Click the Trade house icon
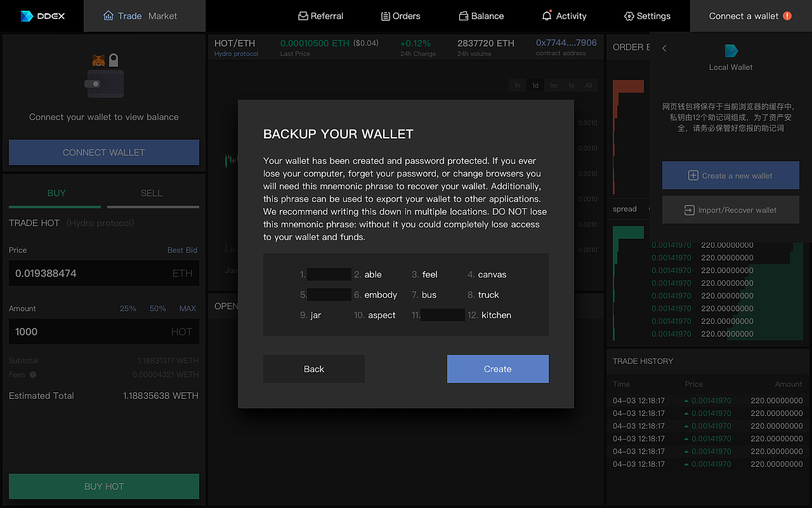Viewport: 812px width, 508px height. tap(108, 16)
